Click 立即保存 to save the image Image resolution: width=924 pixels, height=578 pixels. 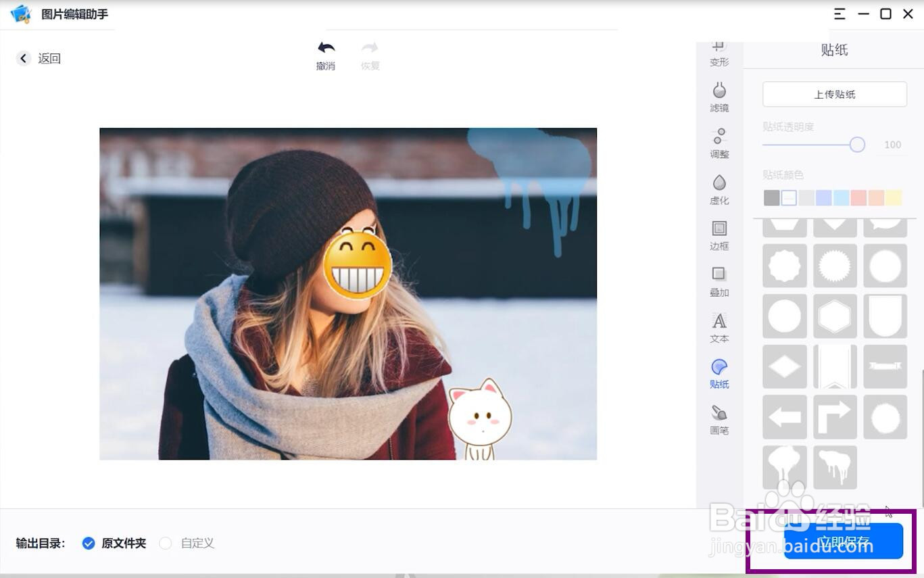click(x=844, y=541)
